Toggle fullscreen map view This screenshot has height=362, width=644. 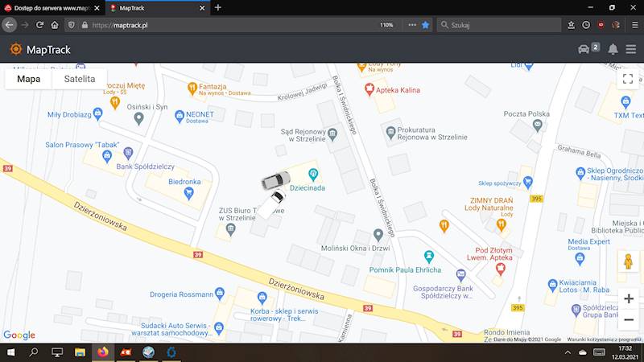pos(628,79)
